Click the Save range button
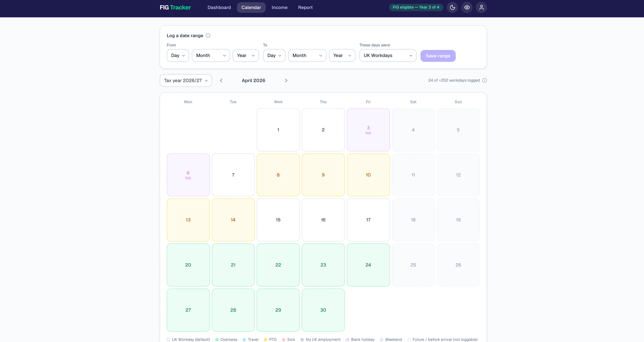 438,56
